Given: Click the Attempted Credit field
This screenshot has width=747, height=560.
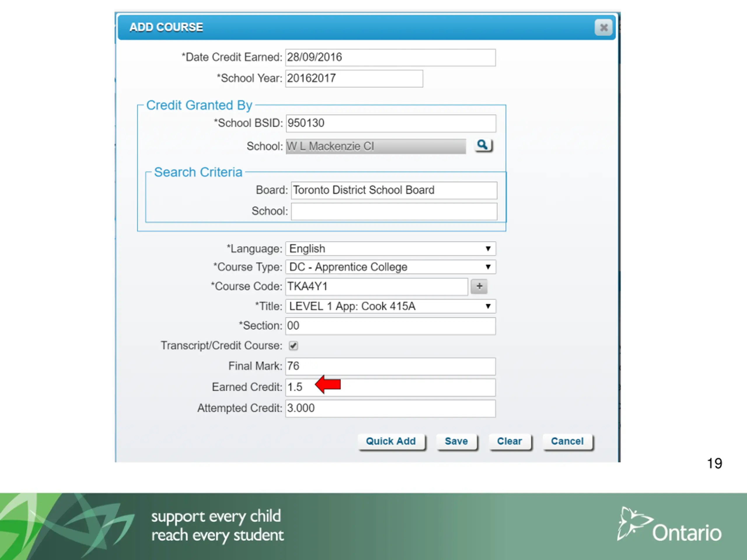Looking at the screenshot, I should pyautogui.click(x=390, y=408).
